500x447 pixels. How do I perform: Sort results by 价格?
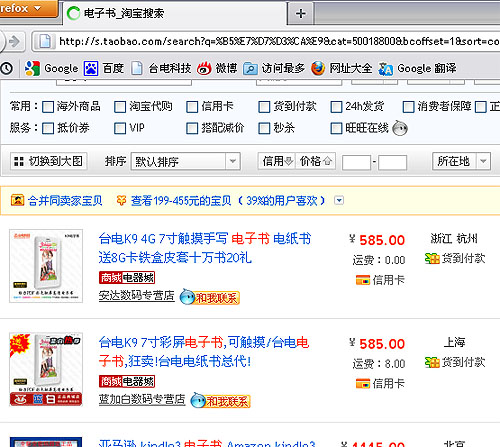pyautogui.click(x=315, y=161)
